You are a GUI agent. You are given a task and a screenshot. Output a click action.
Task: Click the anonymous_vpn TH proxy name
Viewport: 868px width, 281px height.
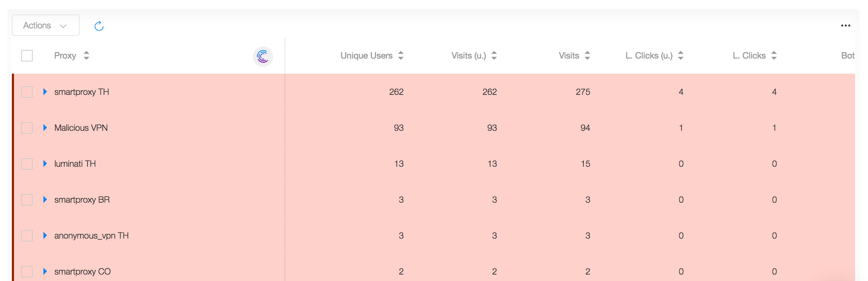click(x=92, y=236)
